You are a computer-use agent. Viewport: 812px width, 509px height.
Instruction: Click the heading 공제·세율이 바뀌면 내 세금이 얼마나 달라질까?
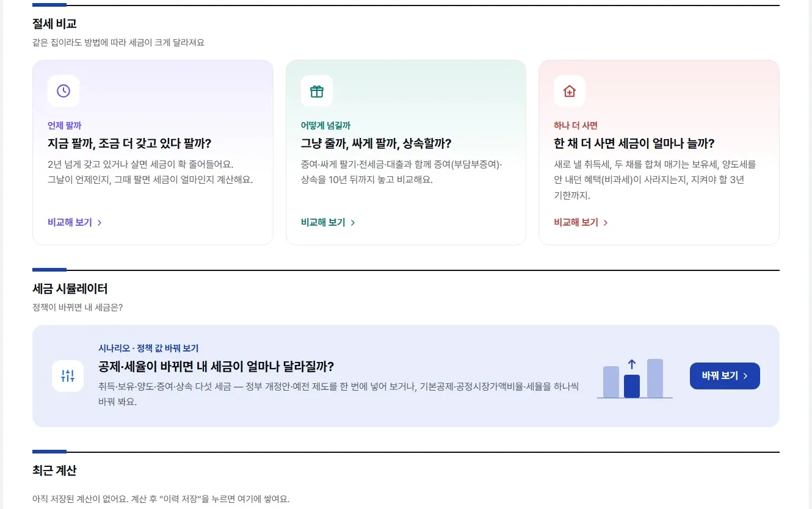(216, 366)
